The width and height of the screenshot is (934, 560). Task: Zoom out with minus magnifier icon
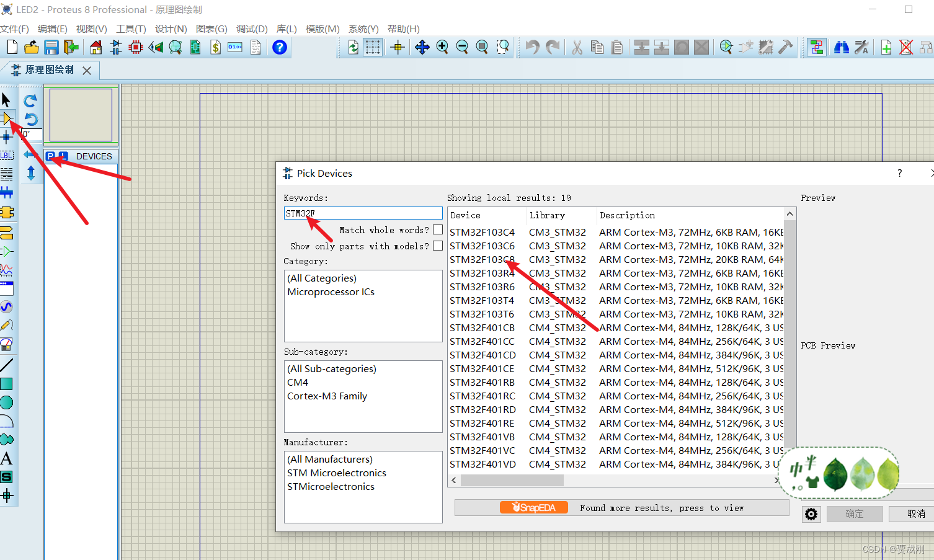462,47
